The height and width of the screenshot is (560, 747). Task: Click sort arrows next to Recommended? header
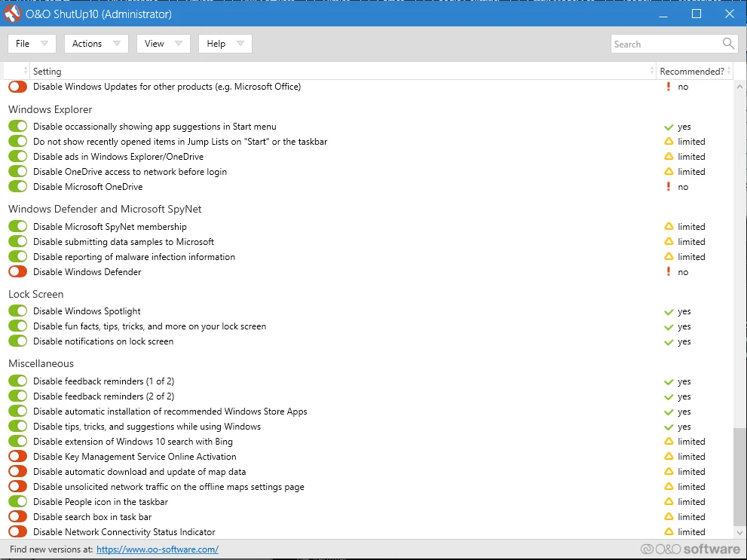coord(729,71)
